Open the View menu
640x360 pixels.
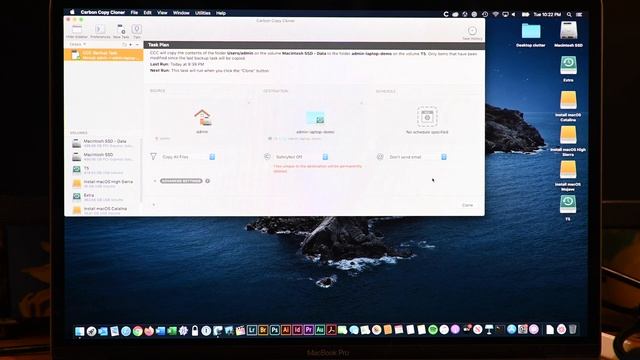162,13
